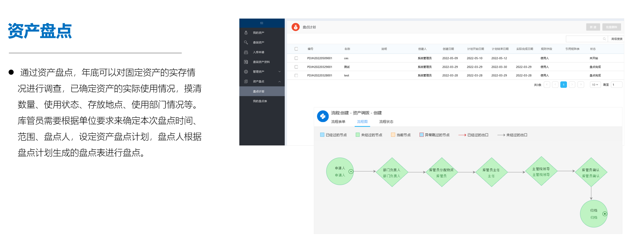
Task: Click the 管理资产 gear icon
Action: (x=246, y=72)
